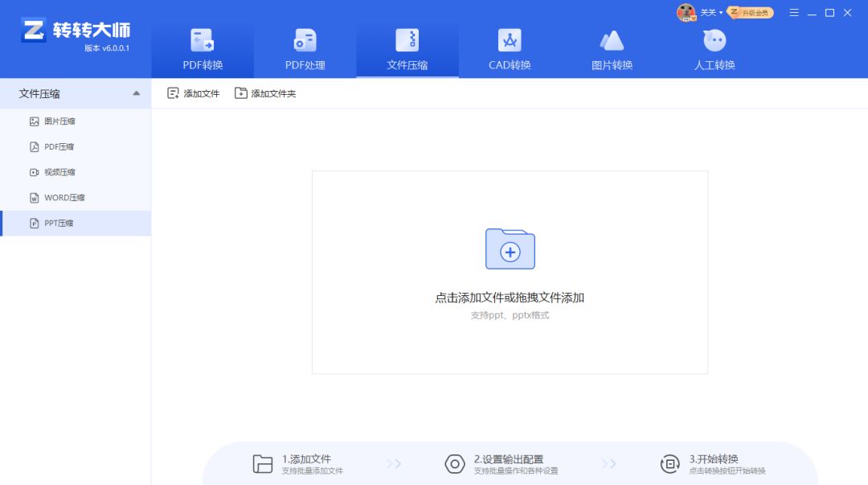Select the 视频压缩 icon in sidebar
Viewport: 868px width, 485px height.
[34, 171]
